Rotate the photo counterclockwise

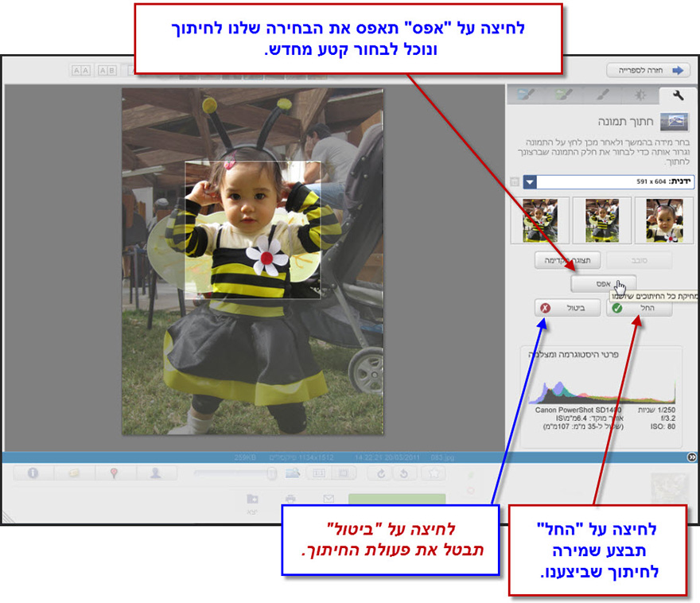pyautogui.click(x=403, y=473)
